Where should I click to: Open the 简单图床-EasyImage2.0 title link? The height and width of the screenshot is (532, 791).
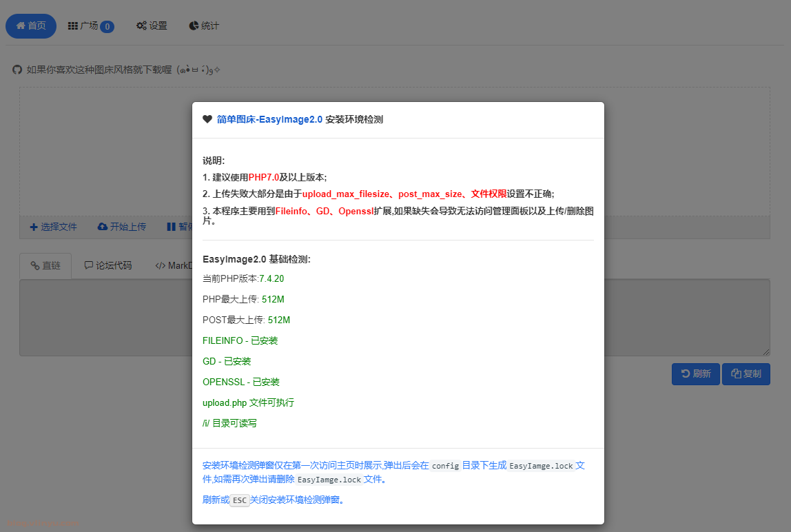pyautogui.click(x=269, y=119)
